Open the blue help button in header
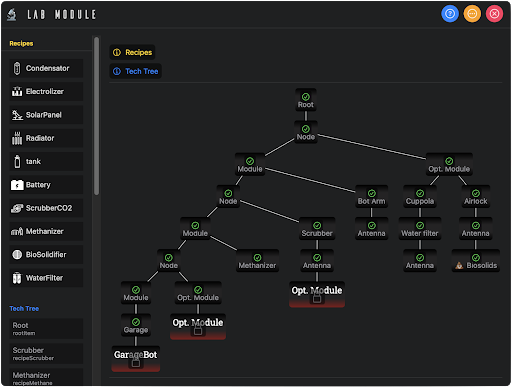The image size is (512, 388). 450,14
